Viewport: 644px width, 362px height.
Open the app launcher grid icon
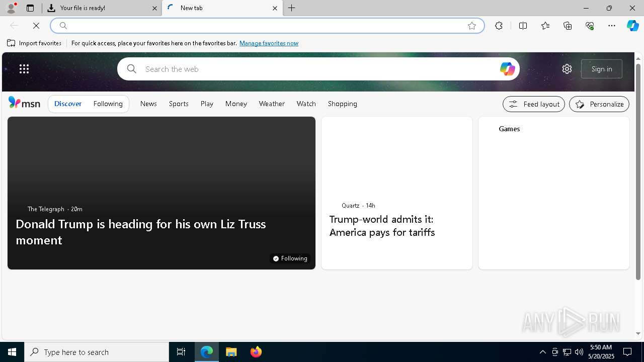coord(24,69)
